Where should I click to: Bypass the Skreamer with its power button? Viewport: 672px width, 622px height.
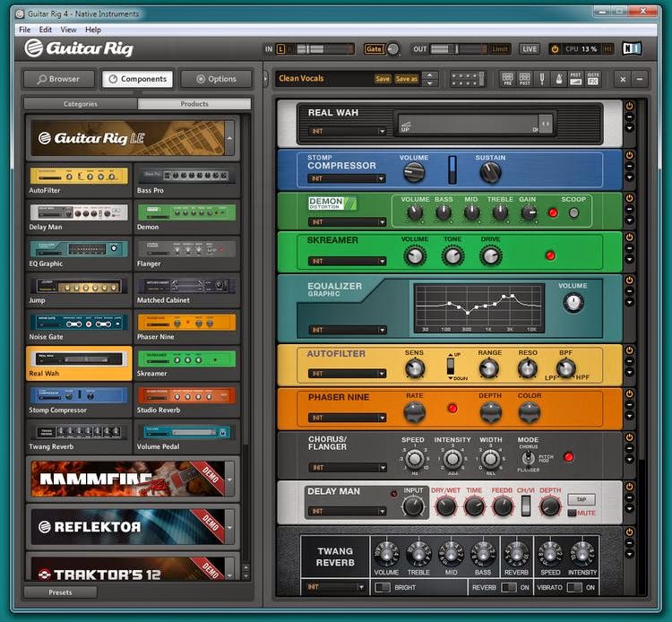coord(629,237)
